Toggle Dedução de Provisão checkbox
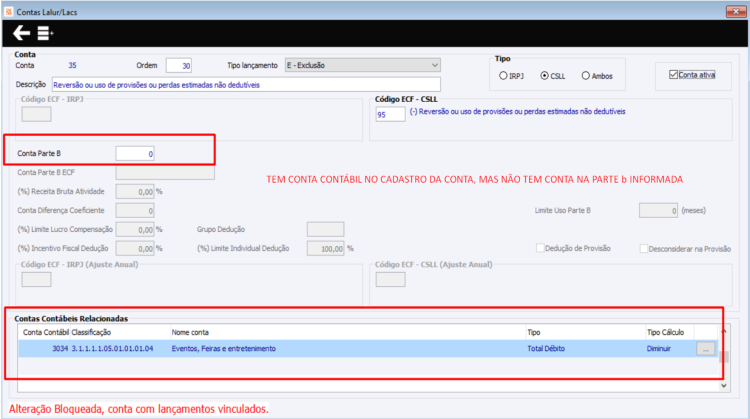This screenshot has height=419, width=750. pos(540,248)
